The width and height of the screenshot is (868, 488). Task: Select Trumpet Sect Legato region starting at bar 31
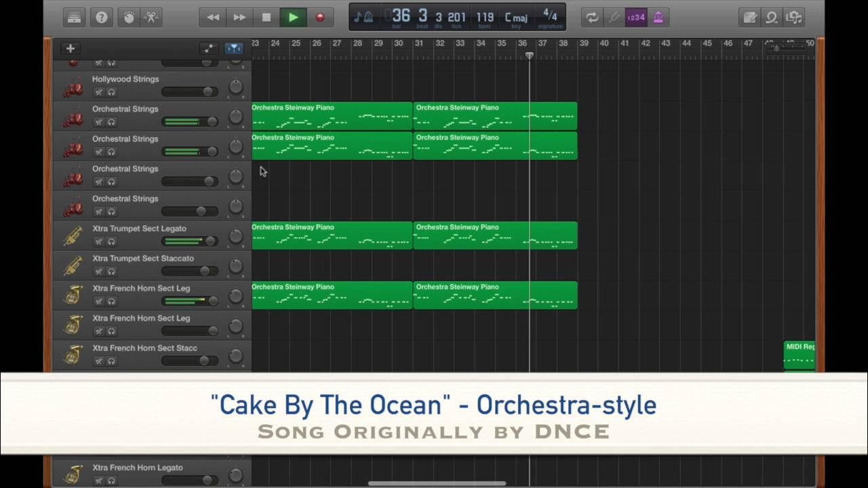click(x=495, y=235)
